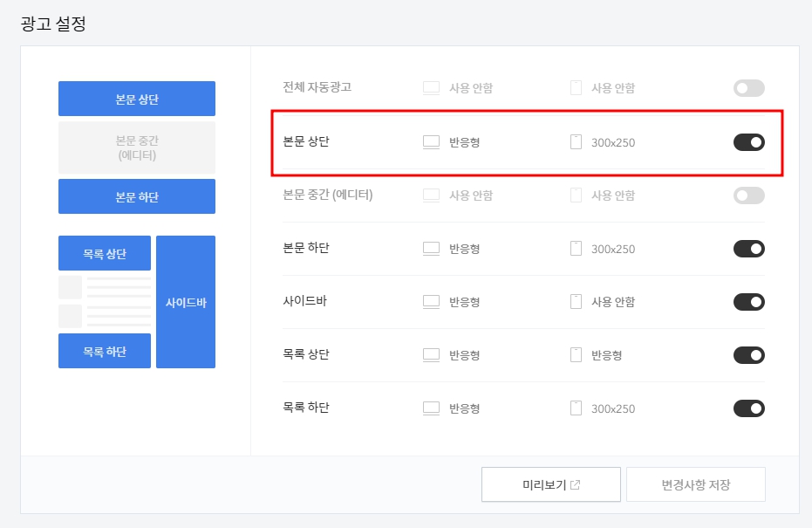Click the mobile 반응형 icon in 목록 상단 row

click(x=577, y=354)
